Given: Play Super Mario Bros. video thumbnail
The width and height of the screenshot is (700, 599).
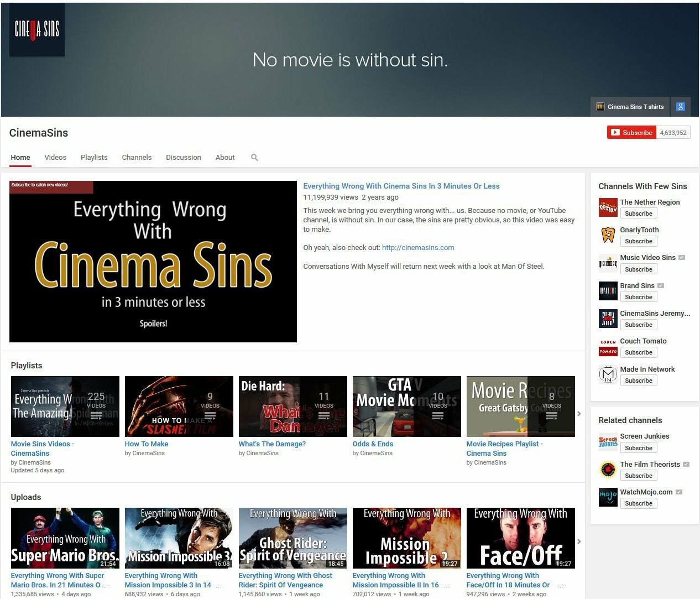Looking at the screenshot, I should pyautogui.click(x=65, y=538).
